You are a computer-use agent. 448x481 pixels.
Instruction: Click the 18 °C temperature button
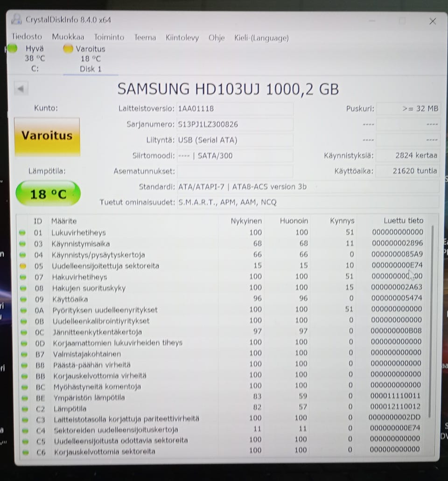(48, 194)
